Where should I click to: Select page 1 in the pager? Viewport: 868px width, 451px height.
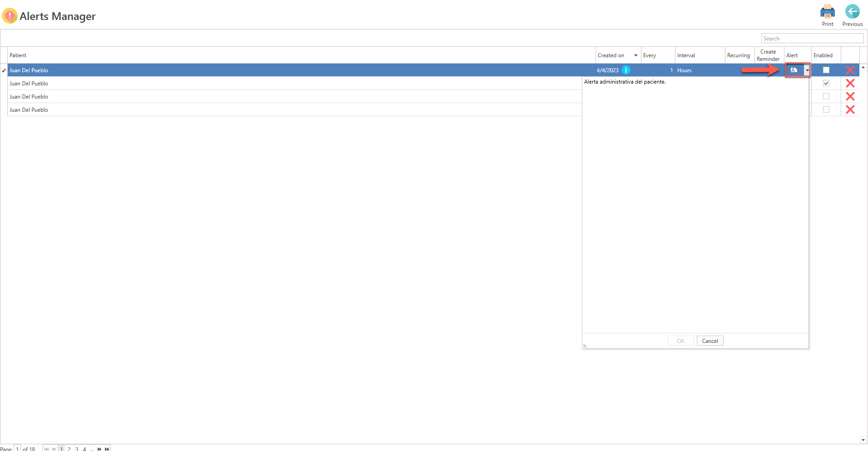(61, 449)
